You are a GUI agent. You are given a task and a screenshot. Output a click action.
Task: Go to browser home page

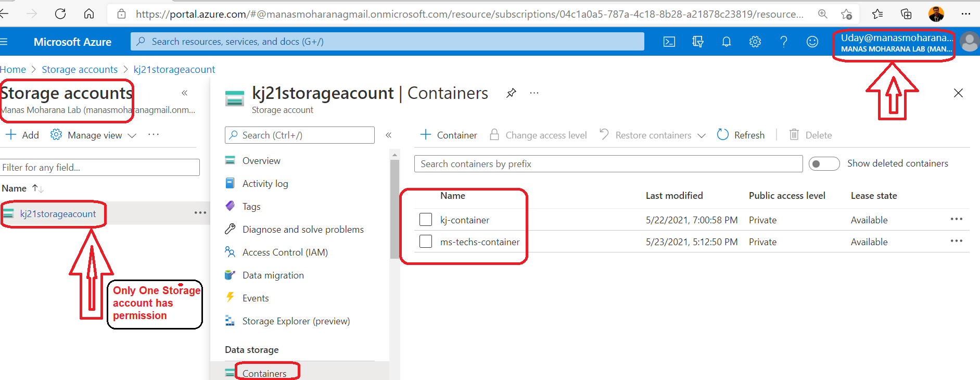89,14
